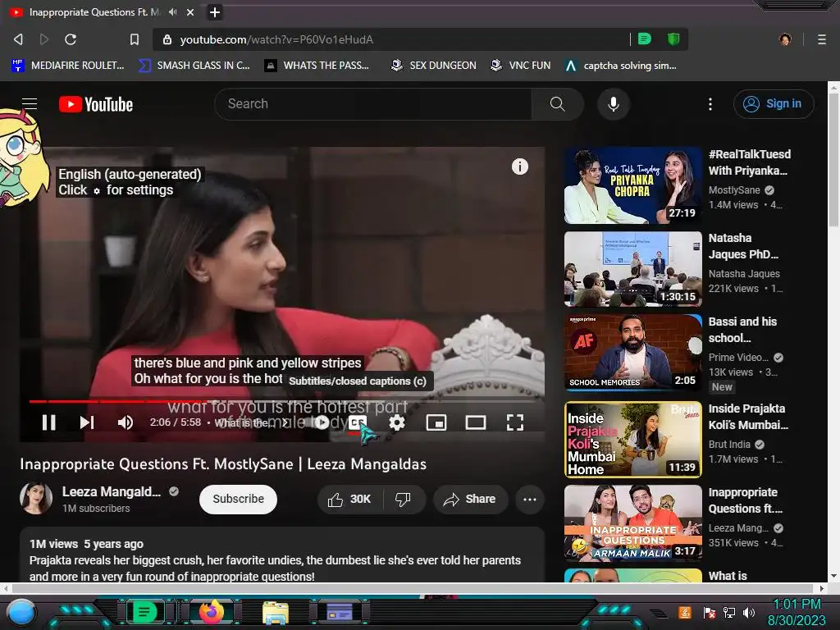The width and height of the screenshot is (840, 630).
Task: Select the Inappropriate Questions Ft. tab
Action: [94, 11]
